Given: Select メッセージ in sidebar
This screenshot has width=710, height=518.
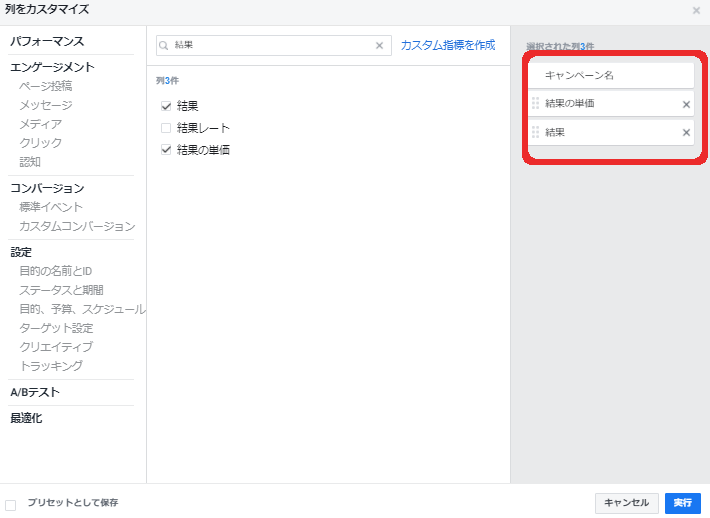Looking at the screenshot, I should [46, 105].
